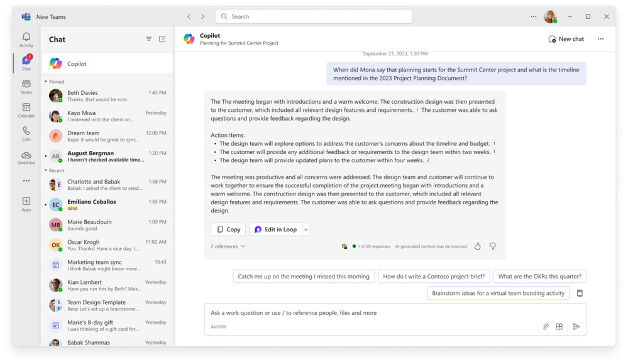Click citation 1 after 'design features and requirements'

(417, 110)
